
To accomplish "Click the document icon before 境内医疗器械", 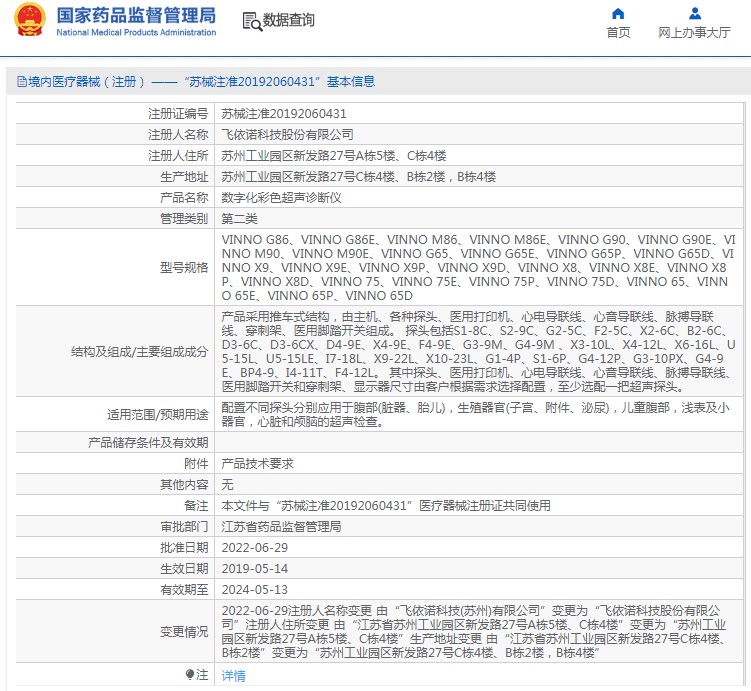I will [22, 82].
